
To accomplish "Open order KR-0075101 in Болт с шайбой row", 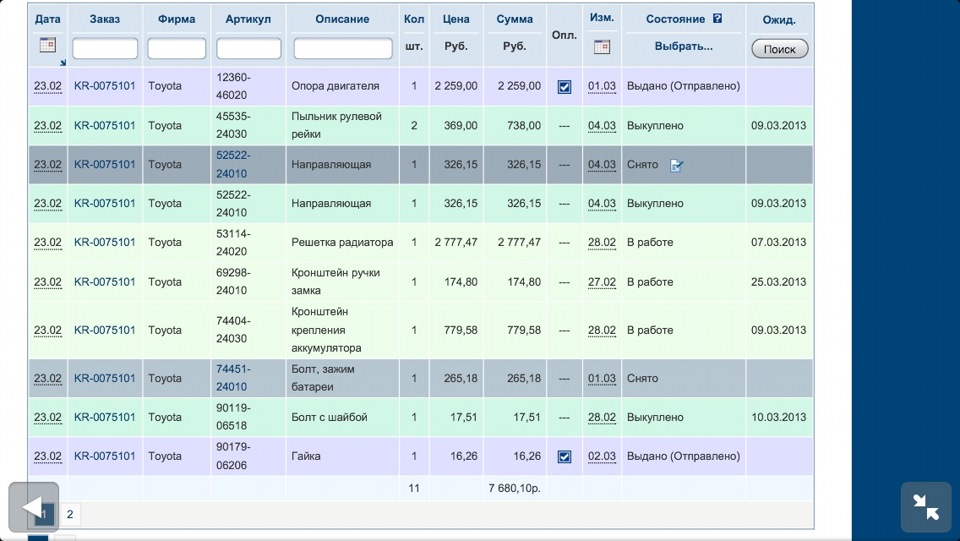I will [105, 417].
